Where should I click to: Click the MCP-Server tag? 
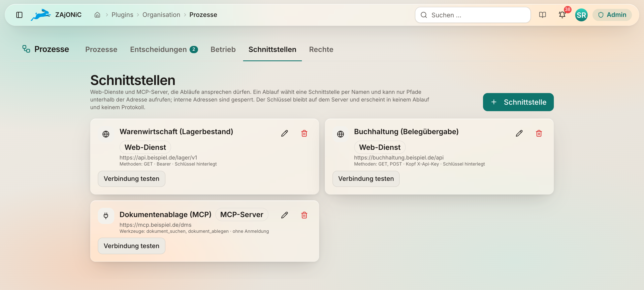242,214
